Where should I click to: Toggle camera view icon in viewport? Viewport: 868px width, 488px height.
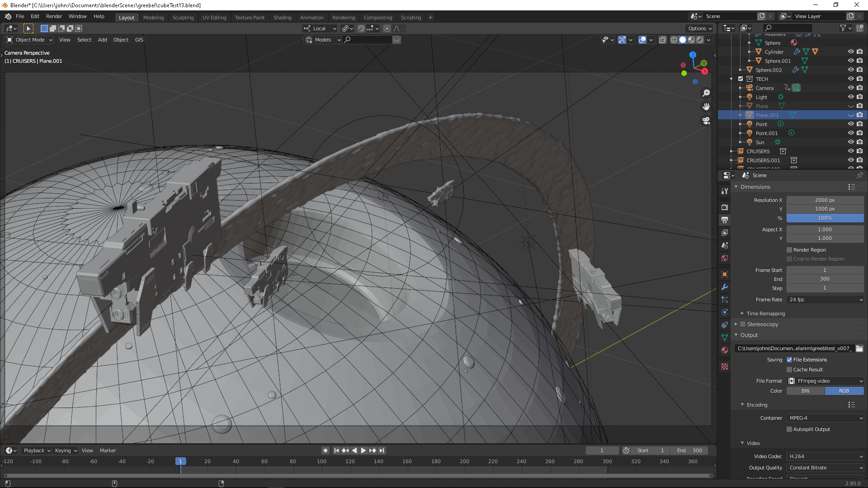pyautogui.click(x=706, y=121)
